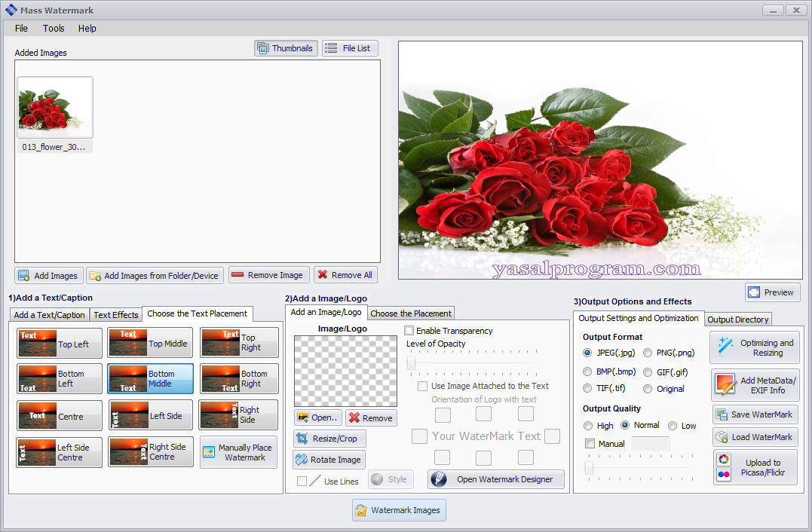Screen dimensions: 812x532
Task: Click Manually Place Watermark button
Action: [238, 453]
